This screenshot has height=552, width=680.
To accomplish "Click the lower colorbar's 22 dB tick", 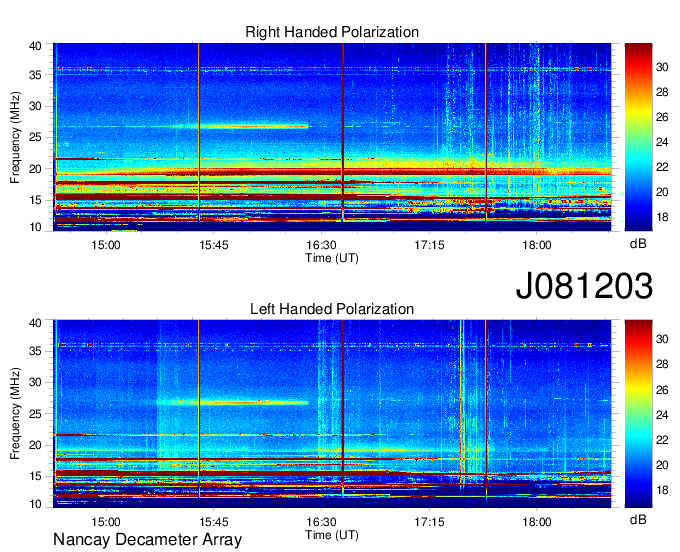I will tap(662, 440).
